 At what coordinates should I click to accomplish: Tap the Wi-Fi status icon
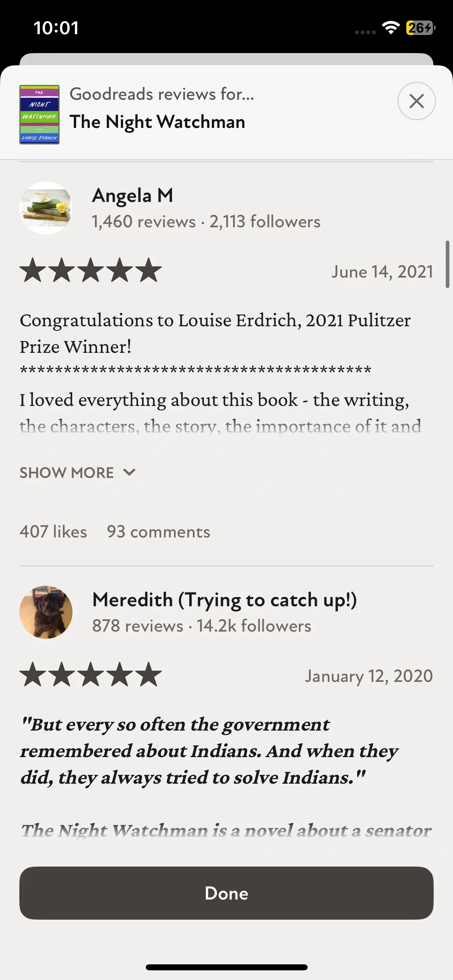pos(390,28)
